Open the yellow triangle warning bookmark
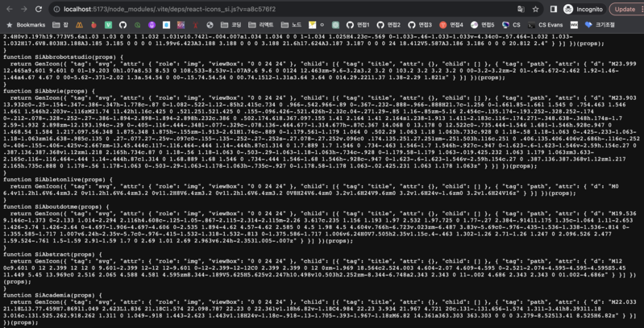 [79, 25]
